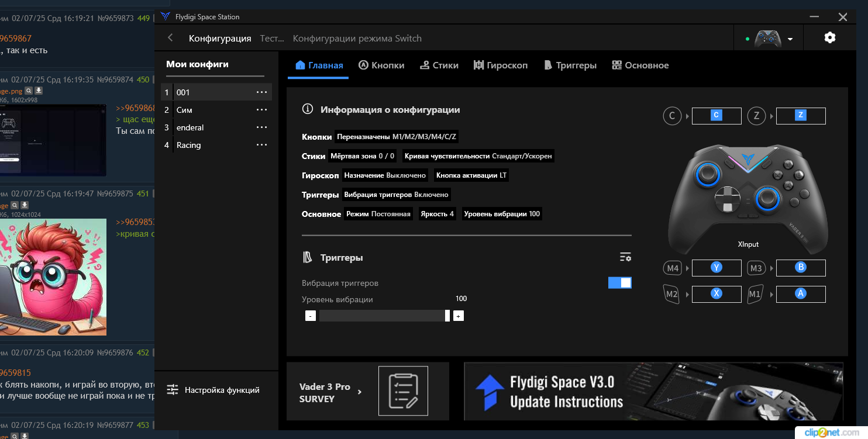Increase vibration level with the plus button
The width and height of the screenshot is (868, 439).
click(x=459, y=316)
